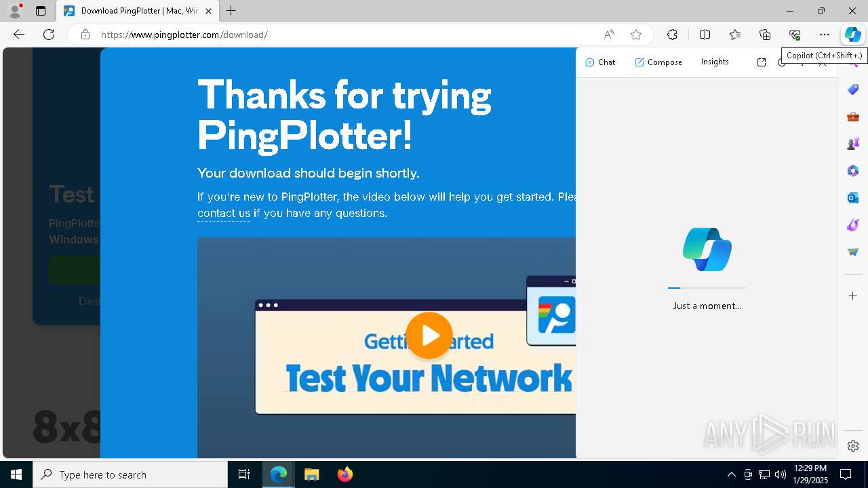Screen dimensions: 868x488
Task: Open the Tools briefcase sidebar icon
Action: click(853, 117)
